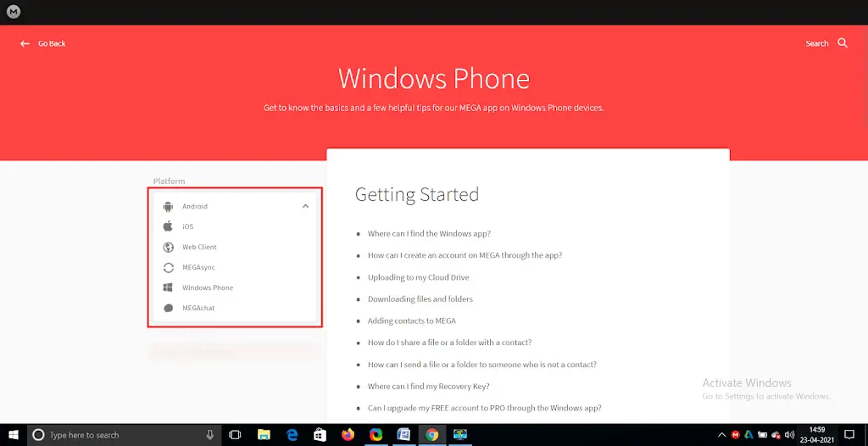Select the Android robot icon

(x=169, y=206)
